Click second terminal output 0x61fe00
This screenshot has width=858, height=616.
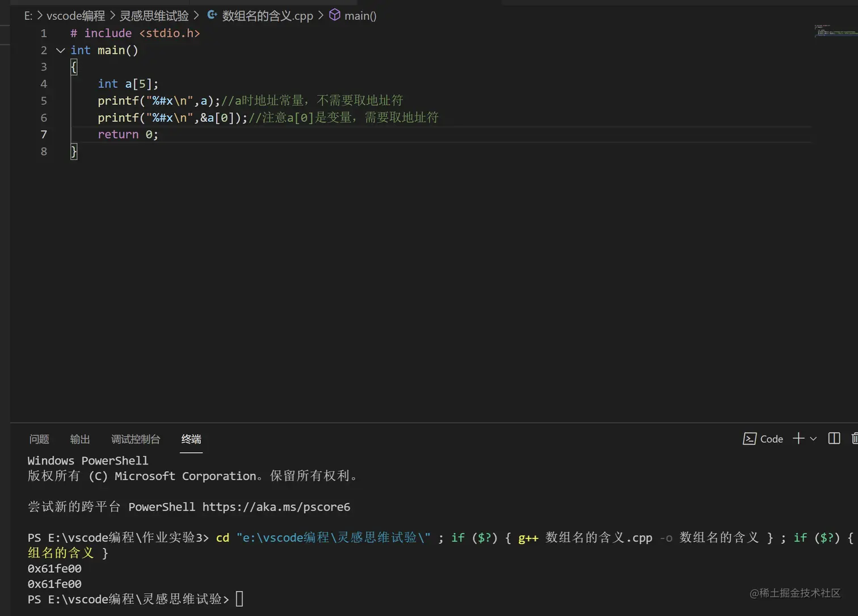coord(54,584)
